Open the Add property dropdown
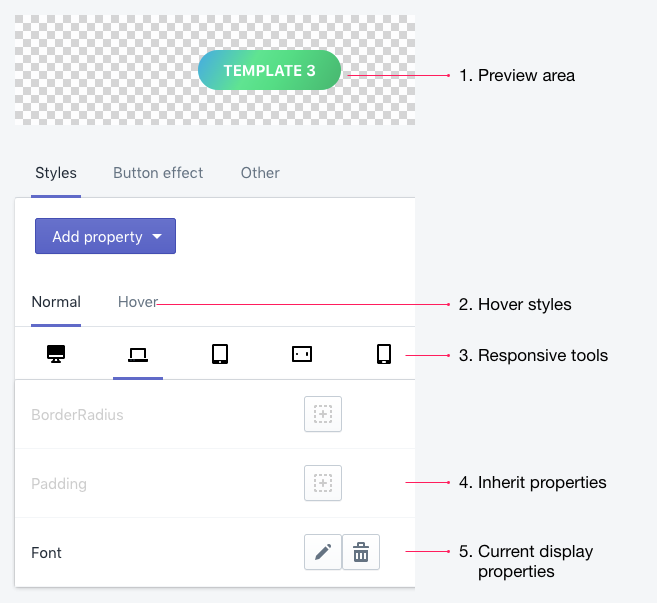This screenshot has width=657, height=603. point(105,236)
